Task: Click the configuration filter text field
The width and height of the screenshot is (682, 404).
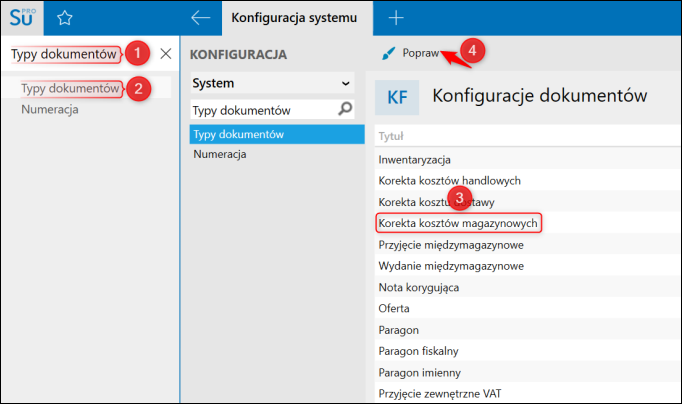Action: [262, 109]
